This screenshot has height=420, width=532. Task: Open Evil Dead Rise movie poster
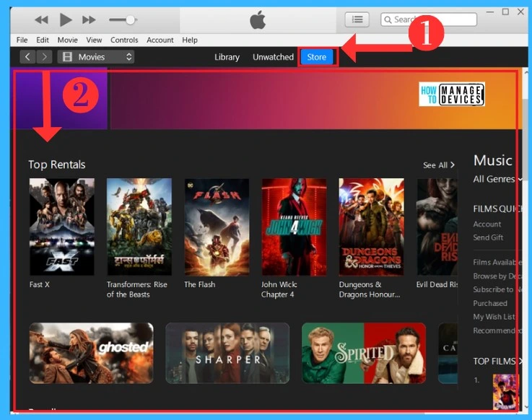pyautogui.click(x=437, y=227)
